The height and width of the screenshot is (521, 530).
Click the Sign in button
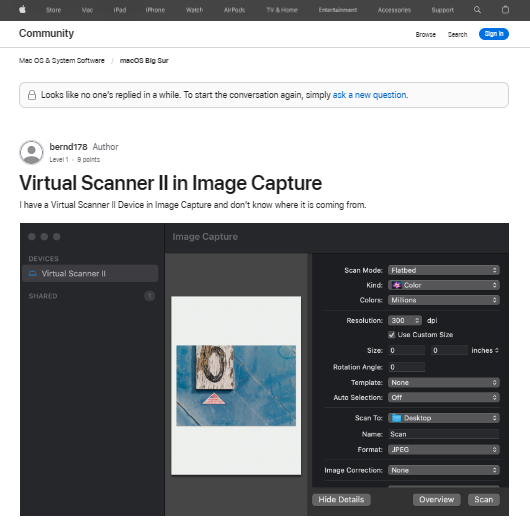[493, 34]
